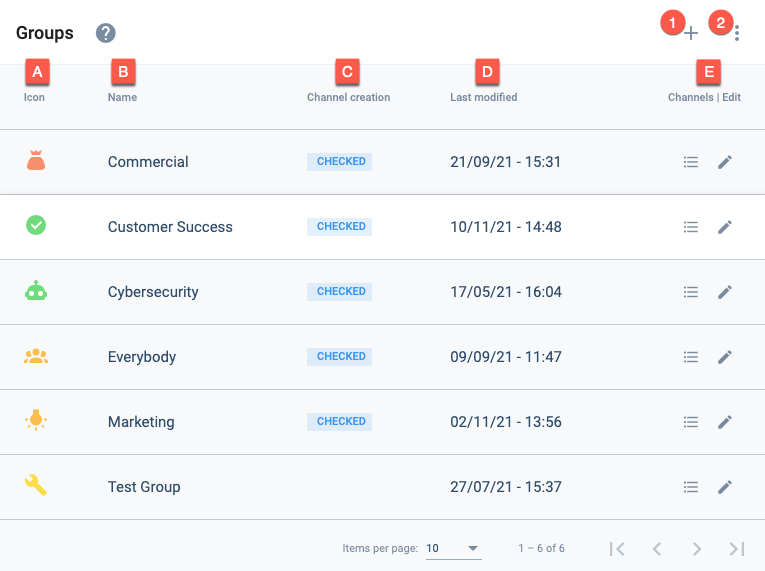765x571 pixels.
Task: View channels list for Customer Success
Action: pyautogui.click(x=690, y=227)
